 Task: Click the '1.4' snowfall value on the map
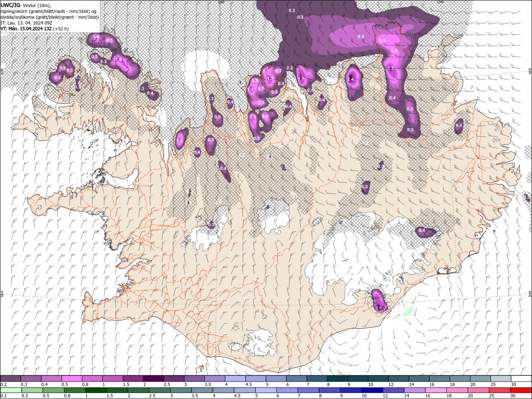(250, 89)
